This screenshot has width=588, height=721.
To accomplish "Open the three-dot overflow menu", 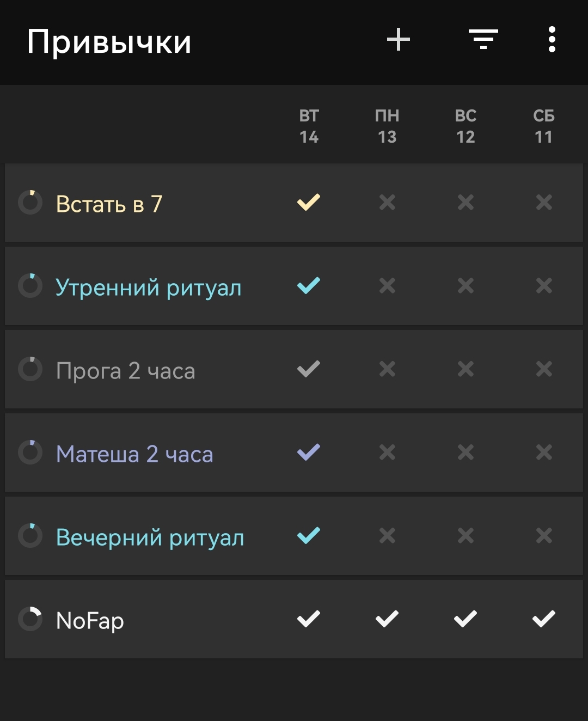I will click(x=552, y=40).
